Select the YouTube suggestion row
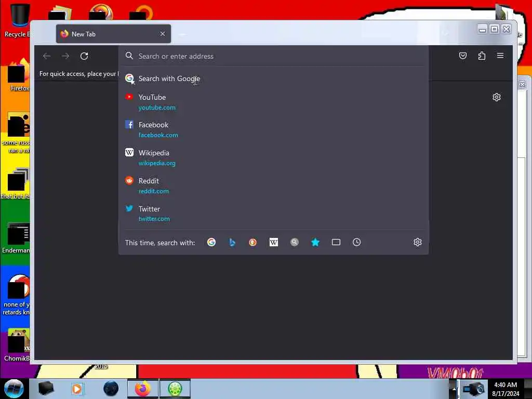Viewport: 532px width, 399px height. (x=273, y=102)
